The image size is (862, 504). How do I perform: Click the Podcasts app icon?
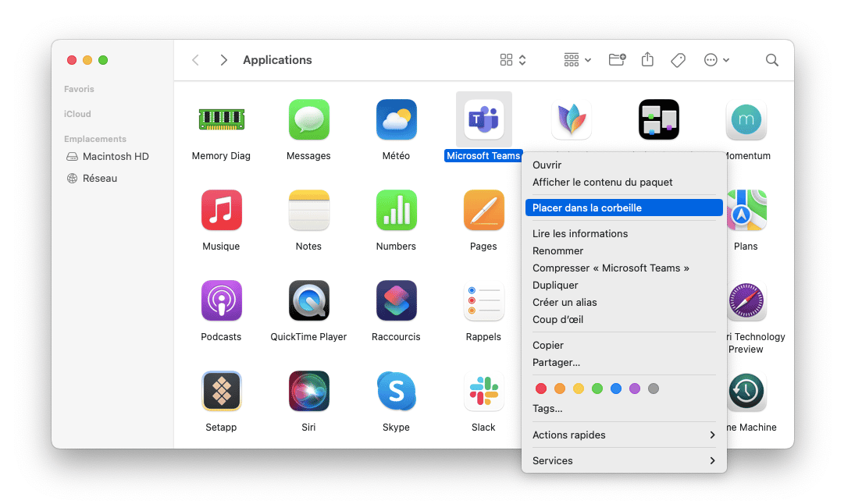pos(221,300)
